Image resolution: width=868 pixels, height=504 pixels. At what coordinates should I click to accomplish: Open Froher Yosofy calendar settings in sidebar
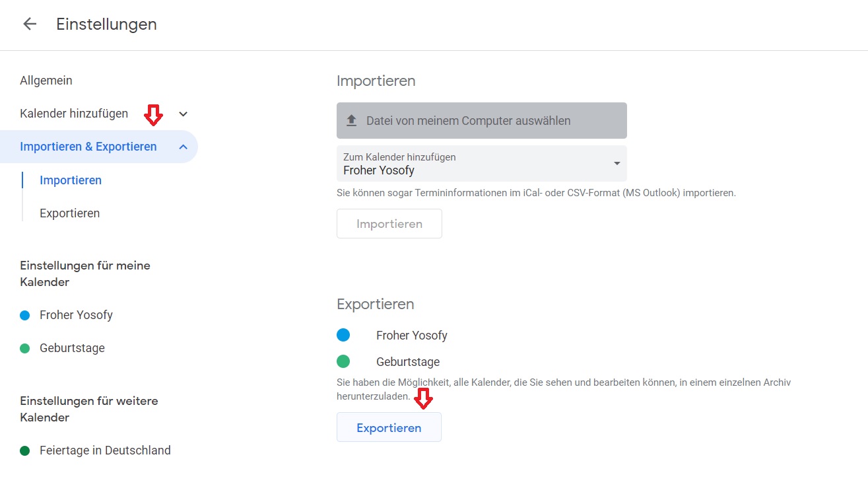(76, 315)
